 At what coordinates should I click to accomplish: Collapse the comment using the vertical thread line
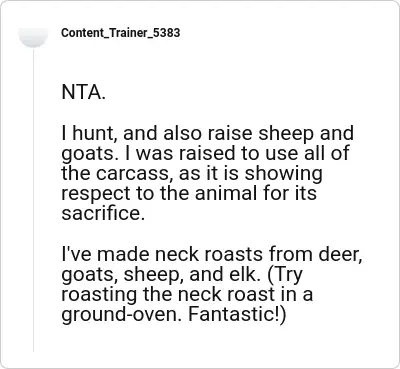tap(33, 200)
